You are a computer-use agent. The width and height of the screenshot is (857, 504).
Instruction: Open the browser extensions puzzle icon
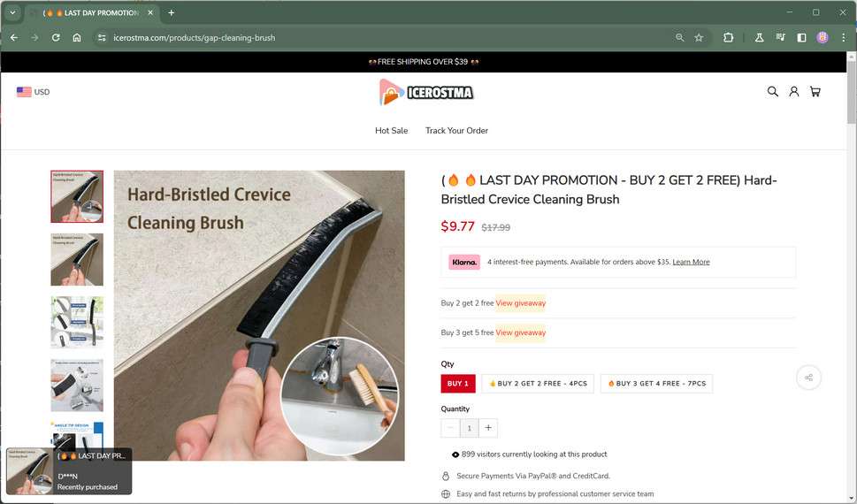coord(728,38)
